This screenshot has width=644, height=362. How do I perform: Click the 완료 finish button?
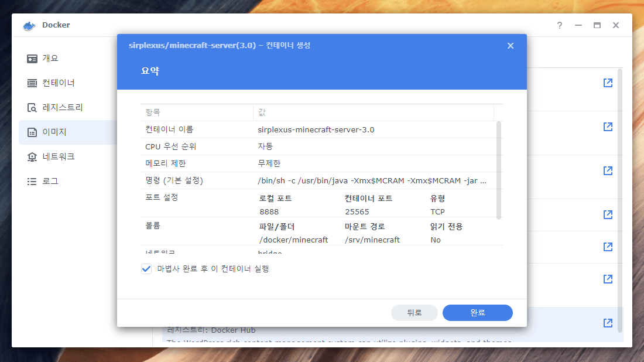click(x=478, y=313)
